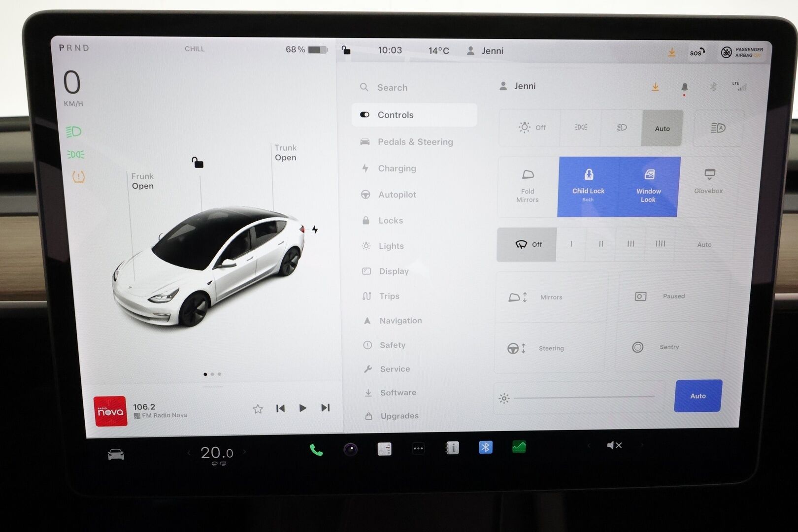Adjust the display brightness slider
Screen dimensions: 798x532
point(584,396)
